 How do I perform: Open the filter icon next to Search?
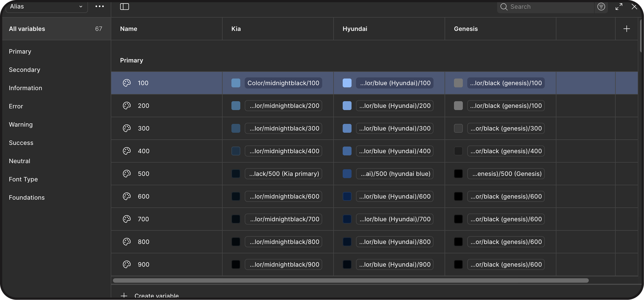pos(601,7)
